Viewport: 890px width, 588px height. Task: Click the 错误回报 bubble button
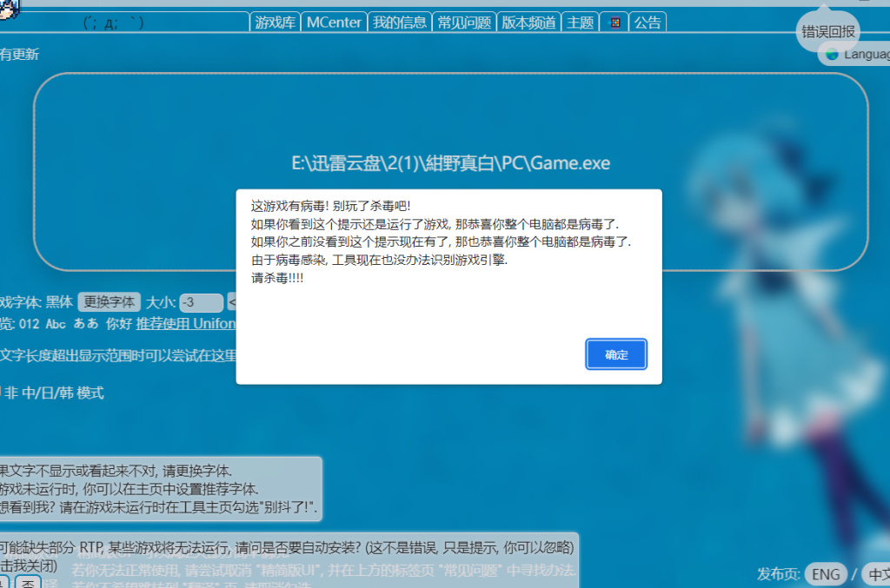(827, 31)
